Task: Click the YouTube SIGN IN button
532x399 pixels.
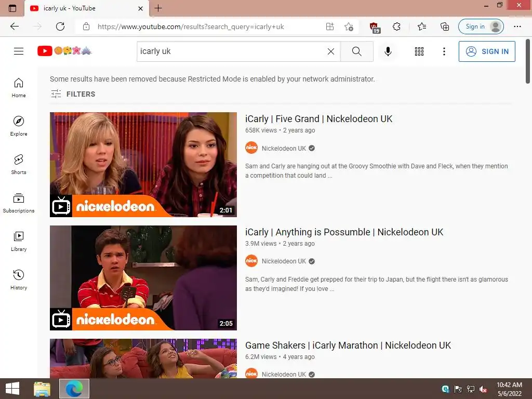Action: tap(486, 51)
